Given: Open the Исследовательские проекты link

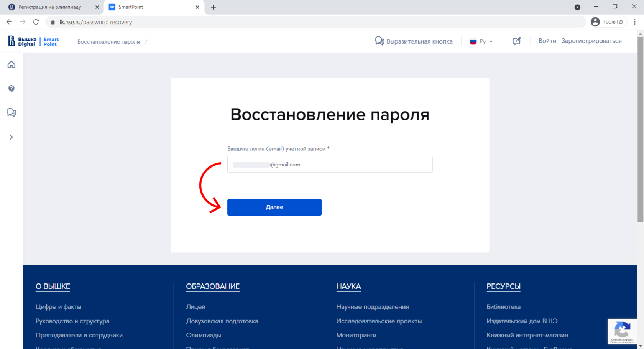Looking at the screenshot, I should (379, 321).
